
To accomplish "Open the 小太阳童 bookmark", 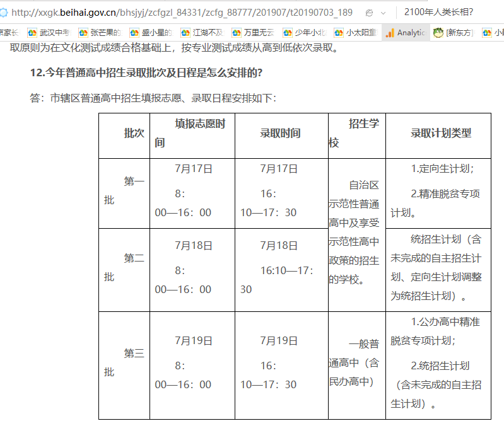I will [356, 32].
